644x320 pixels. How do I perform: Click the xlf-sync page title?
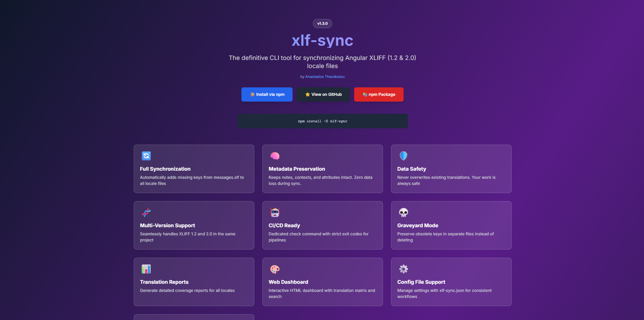(322, 40)
